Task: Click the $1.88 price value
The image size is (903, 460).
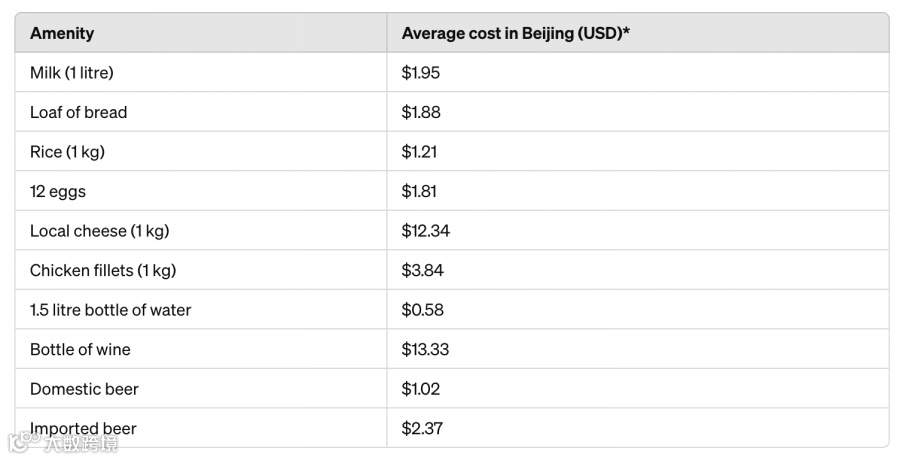Action: click(421, 112)
